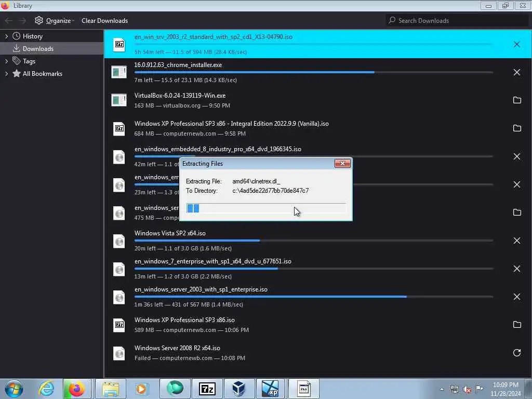Expand the History tree node
Screen dimensions: 532x399
pyautogui.click(x=6, y=36)
